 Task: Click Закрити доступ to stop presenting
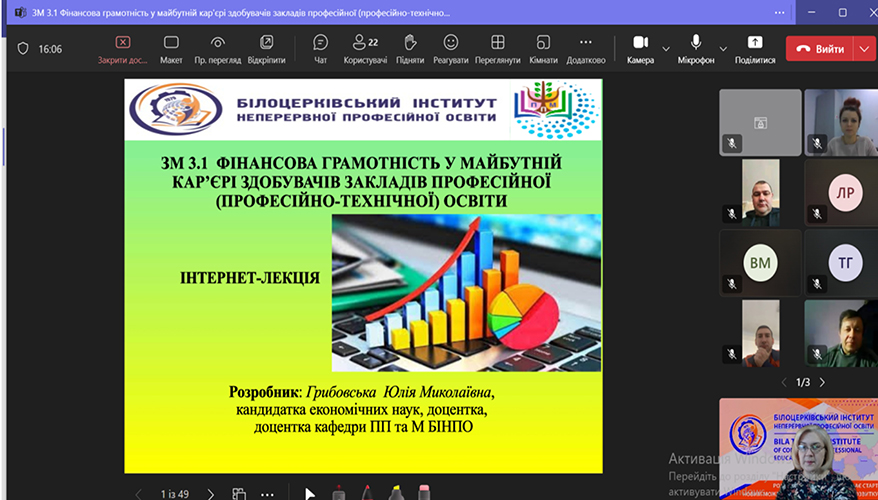[x=122, y=48]
